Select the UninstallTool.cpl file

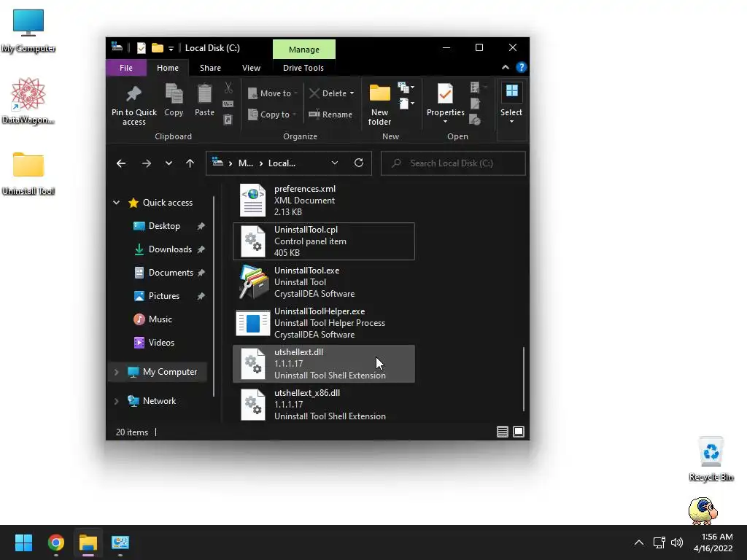tap(324, 241)
